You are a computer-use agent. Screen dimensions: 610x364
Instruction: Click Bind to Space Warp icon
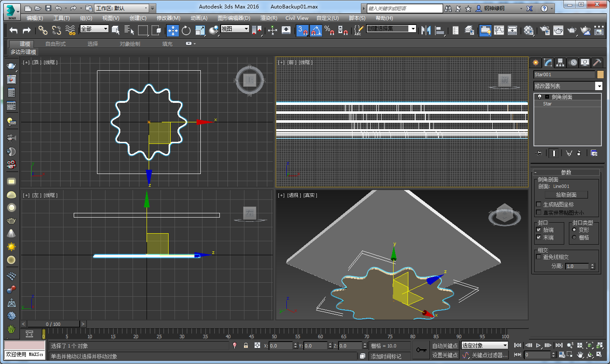click(70, 30)
